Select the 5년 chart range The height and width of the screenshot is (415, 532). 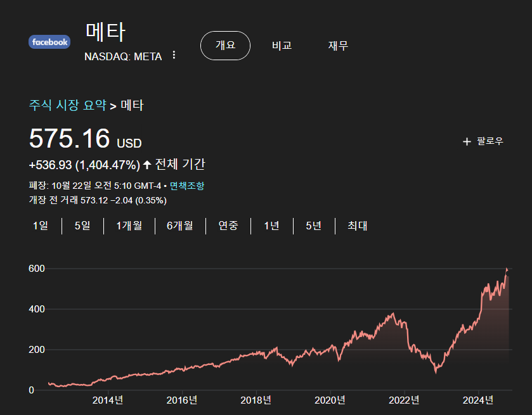click(313, 226)
